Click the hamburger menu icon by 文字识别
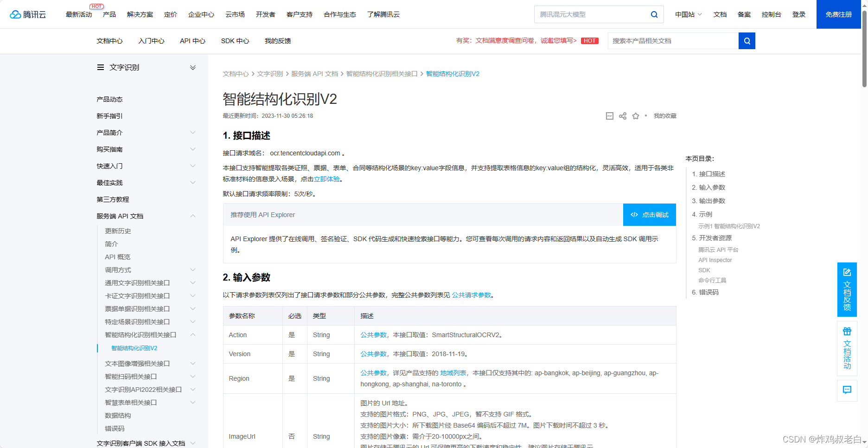Viewport: 868px width, 448px height. tap(100, 67)
